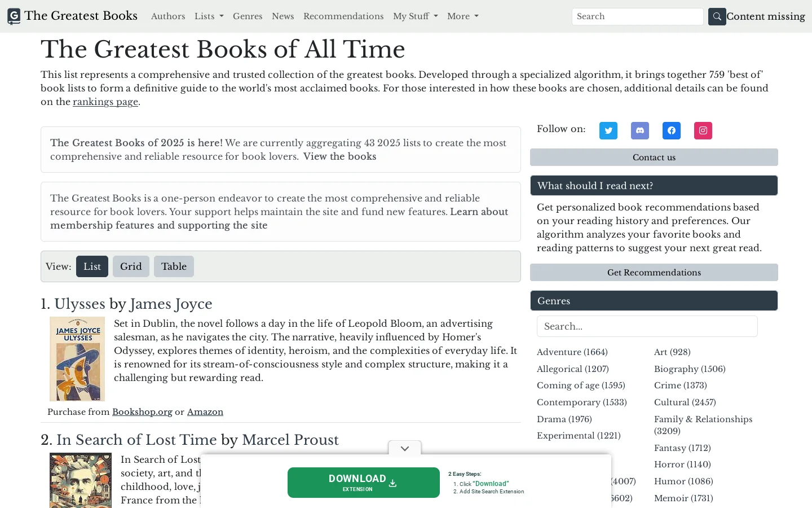Click the green Download Extension button
Screen dimensions: 812x508
point(364,483)
